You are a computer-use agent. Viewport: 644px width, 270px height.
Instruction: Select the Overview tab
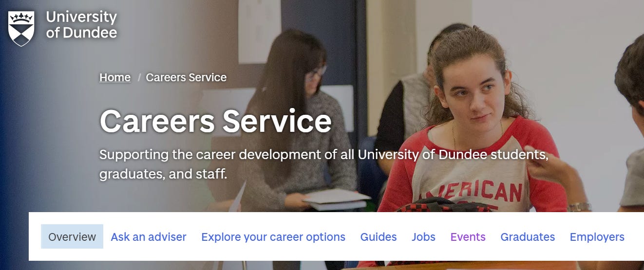pos(72,237)
